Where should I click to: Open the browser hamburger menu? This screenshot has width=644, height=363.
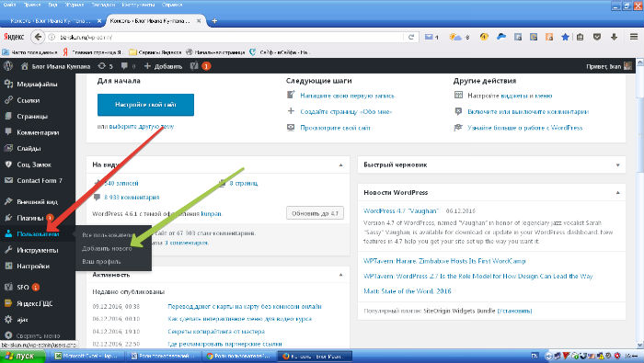click(x=634, y=37)
